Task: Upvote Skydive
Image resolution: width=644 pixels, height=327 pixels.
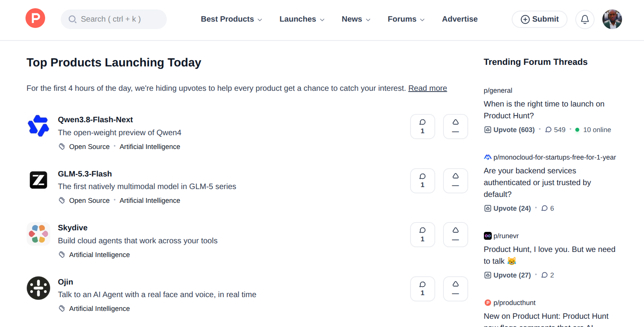Action: tap(456, 235)
